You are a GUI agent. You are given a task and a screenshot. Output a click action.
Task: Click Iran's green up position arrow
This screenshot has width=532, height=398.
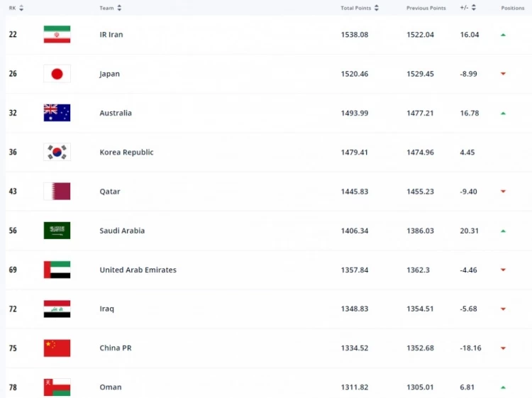[503, 35]
